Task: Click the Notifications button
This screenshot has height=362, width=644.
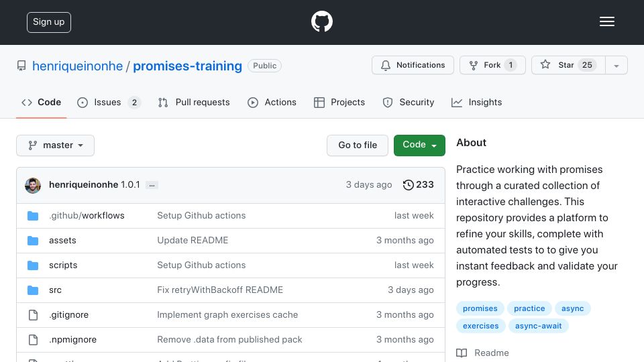Action: point(413,65)
